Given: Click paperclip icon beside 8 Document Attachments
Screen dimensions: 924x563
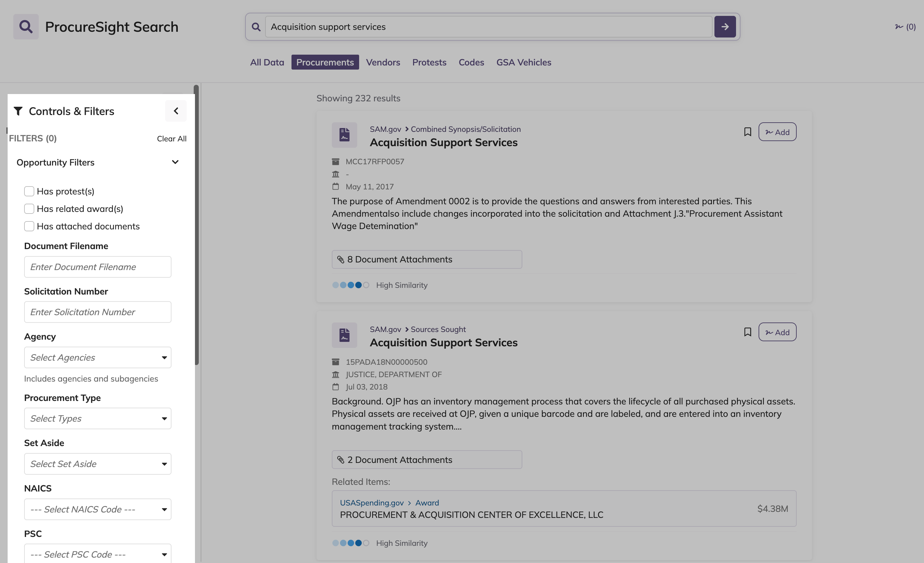Looking at the screenshot, I should click(340, 259).
